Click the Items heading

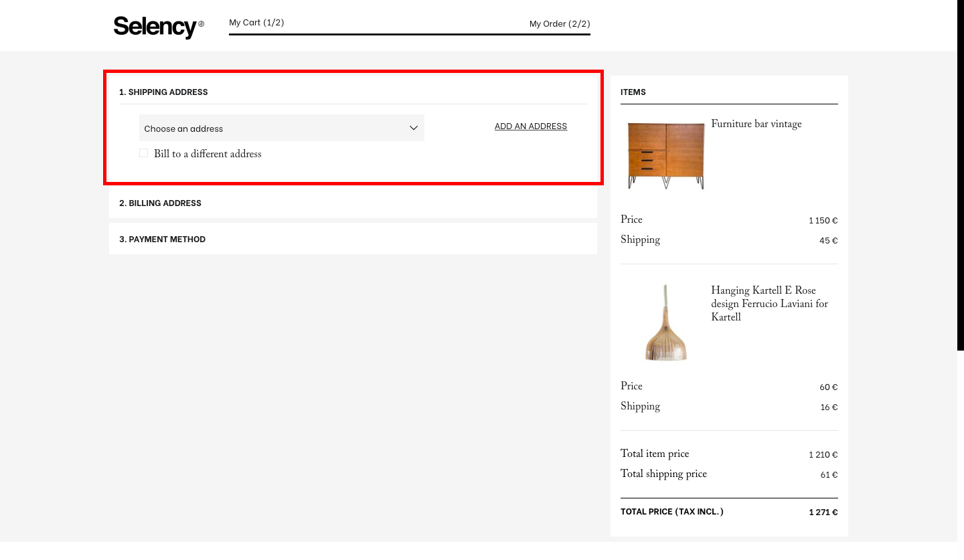click(633, 92)
